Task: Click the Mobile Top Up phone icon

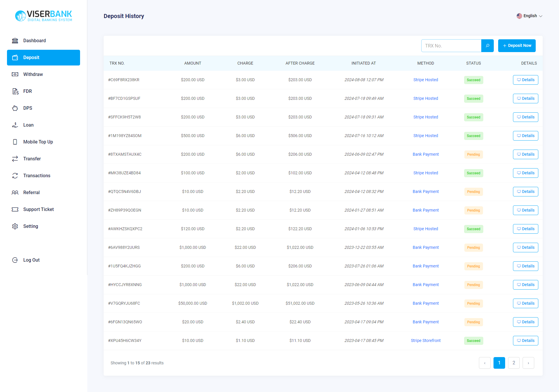Action: pos(15,142)
